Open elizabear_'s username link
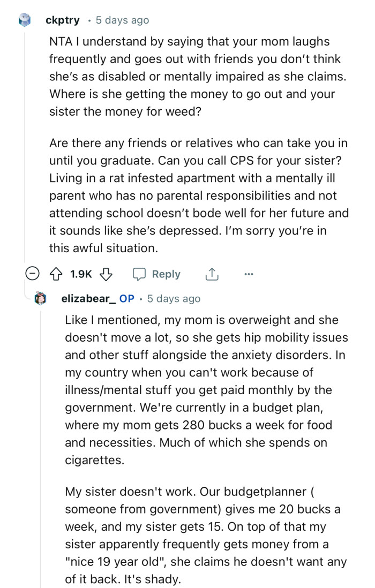This screenshot has width=375, height=588. click(x=89, y=299)
